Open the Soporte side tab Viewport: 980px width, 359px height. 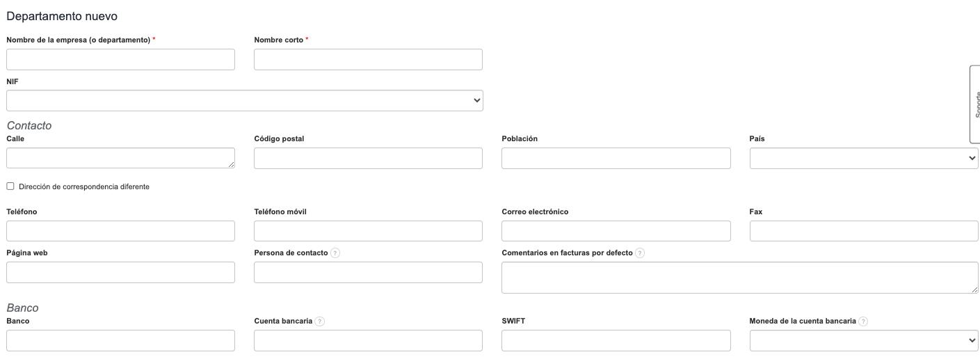pos(974,104)
